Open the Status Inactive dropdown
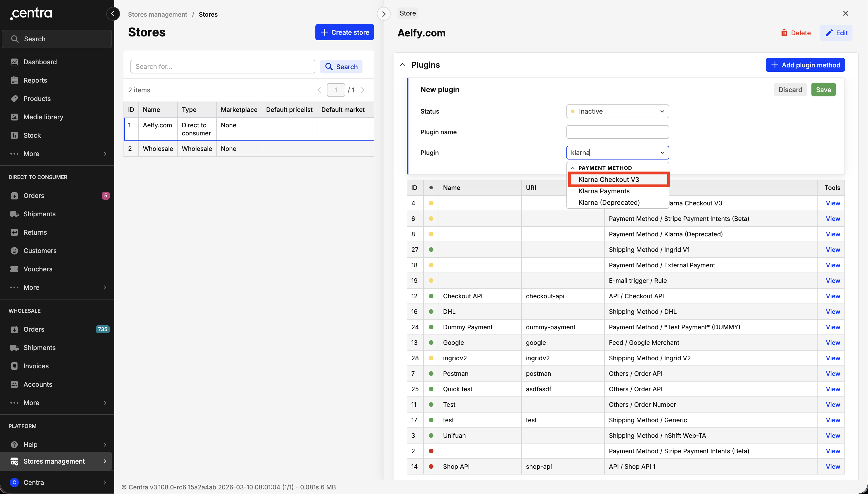 click(617, 111)
